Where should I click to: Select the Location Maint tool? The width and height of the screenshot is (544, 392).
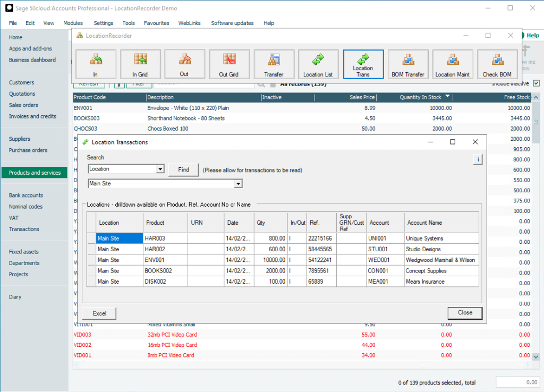point(453,64)
